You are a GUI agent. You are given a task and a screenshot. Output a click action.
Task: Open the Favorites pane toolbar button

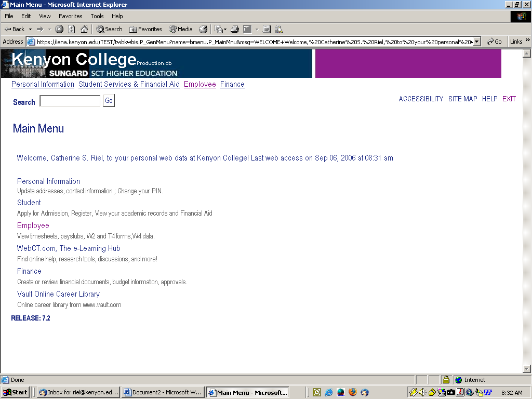[x=146, y=29]
